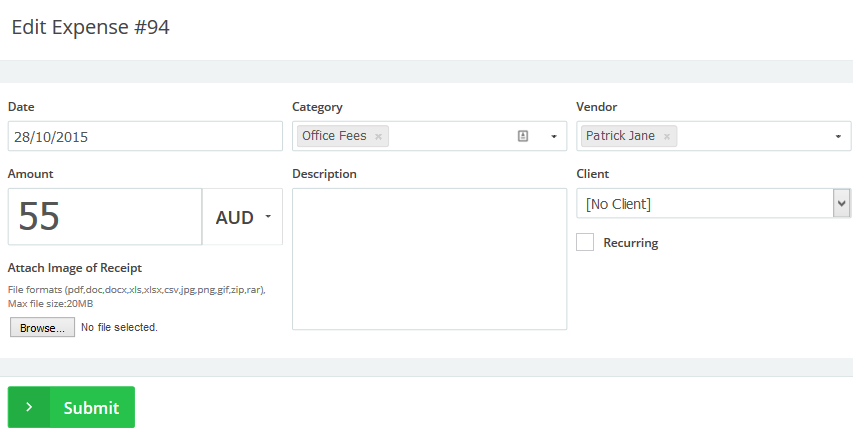Image resolution: width=853 pixels, height=429 pixels.
Task: Click the Edit Expense #94 heading
Action: 90,28
